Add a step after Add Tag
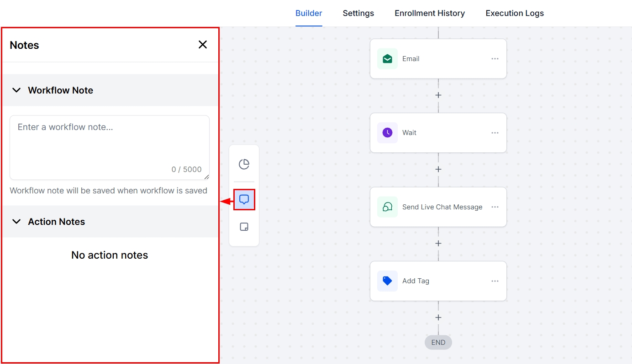This screenshot has width=632, height=364. [438, 317]
